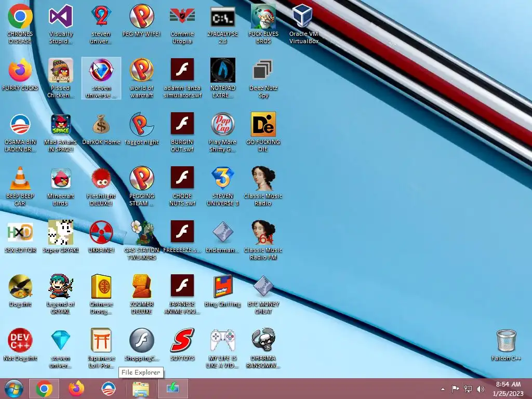Click the Deez Nutz Spy icon
The image size is (532, 399).
click(x=263, y=78)
